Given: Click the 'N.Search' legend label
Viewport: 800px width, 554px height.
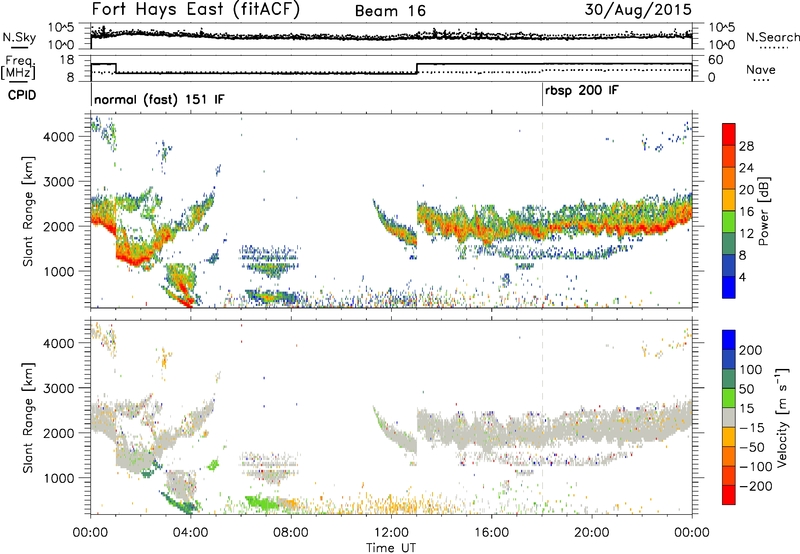Looking at the screenshot, I should [x=773, y=37].
